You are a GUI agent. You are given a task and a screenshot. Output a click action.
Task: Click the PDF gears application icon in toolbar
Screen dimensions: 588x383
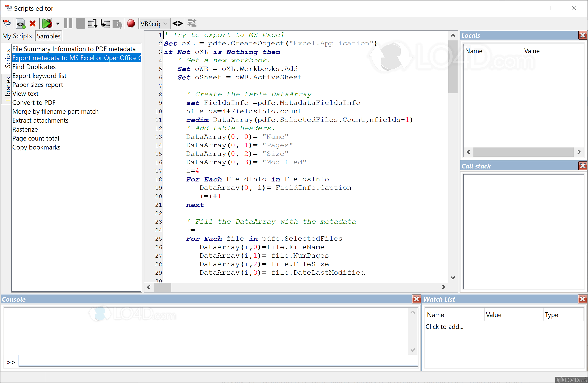tap(7, 23)
